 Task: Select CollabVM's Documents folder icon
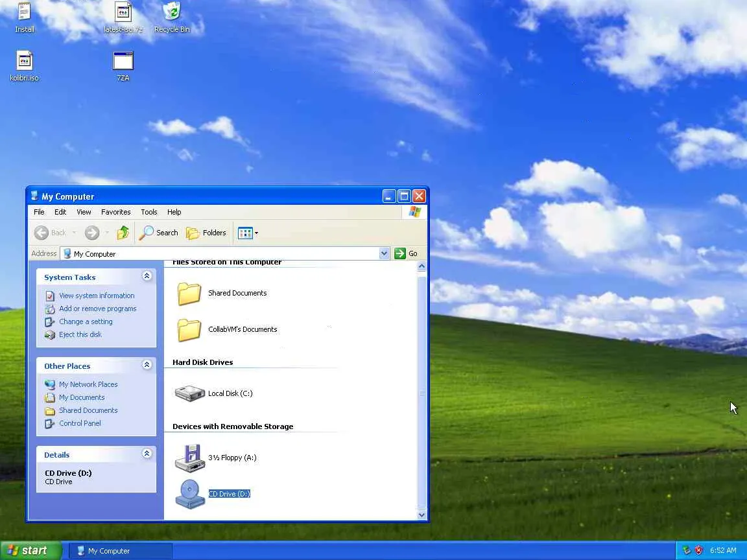coord(189,329)
